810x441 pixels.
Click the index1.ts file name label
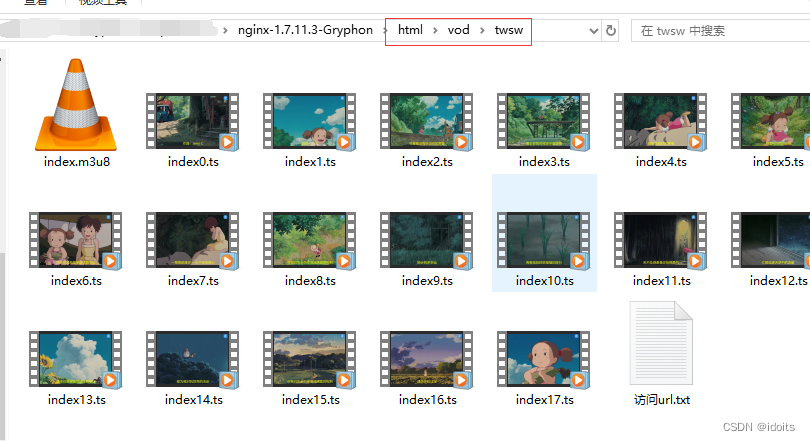pos(310,162)
